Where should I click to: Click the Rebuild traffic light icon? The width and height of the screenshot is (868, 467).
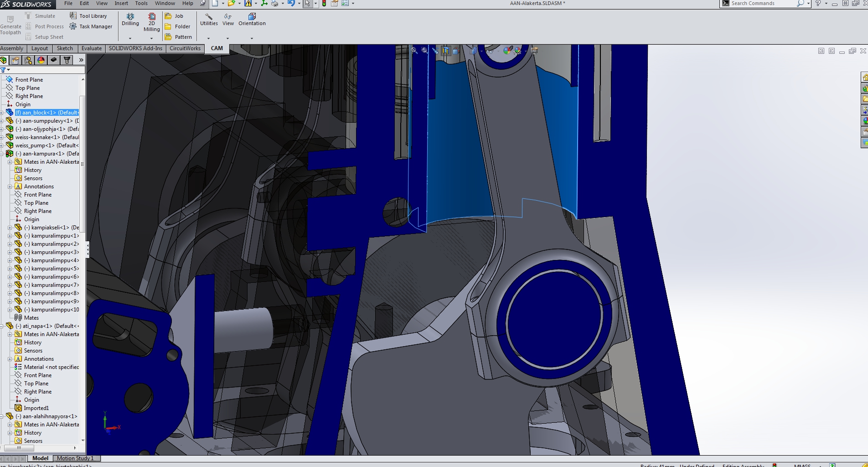tap(324, 3)
